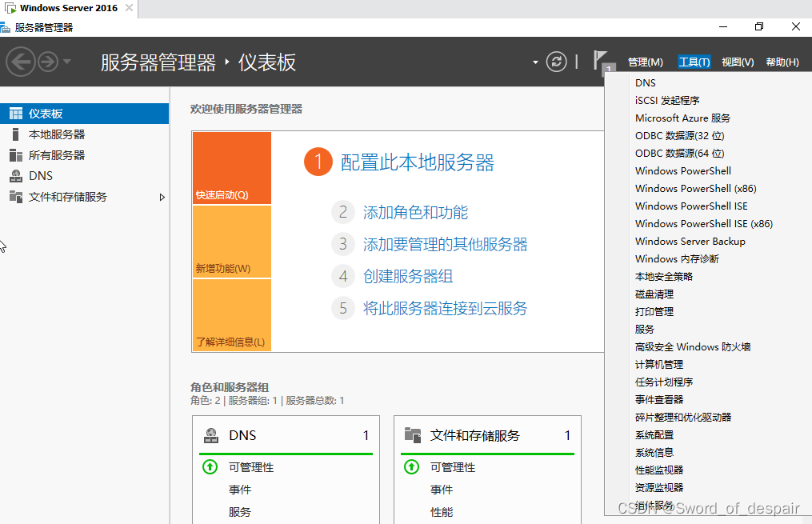Click the back navigation arrow icon
Image resolution: width=812 pixels, height=524 pixels.
21,62
